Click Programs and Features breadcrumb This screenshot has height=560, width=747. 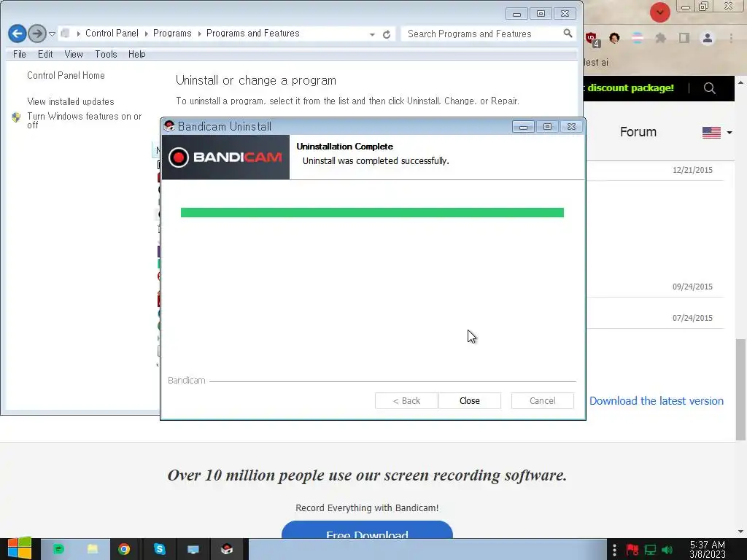coord(252,34)
